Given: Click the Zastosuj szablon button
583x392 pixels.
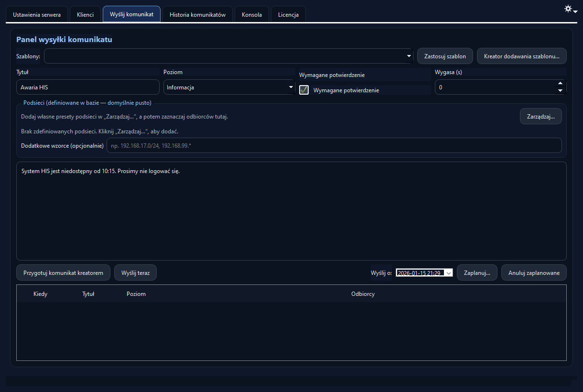Looking at the screenshot, I should [445, 56].
